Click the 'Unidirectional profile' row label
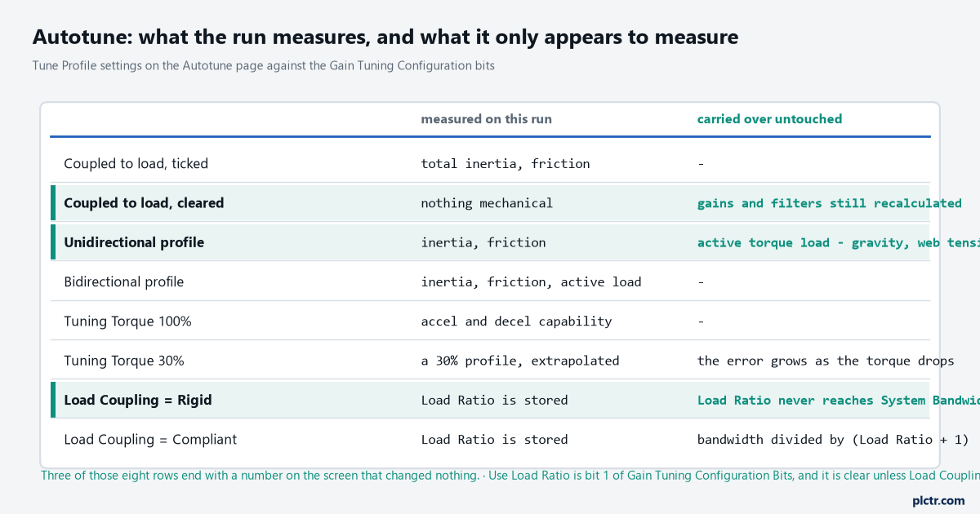The image size is (980, 514). pos(134,242)
